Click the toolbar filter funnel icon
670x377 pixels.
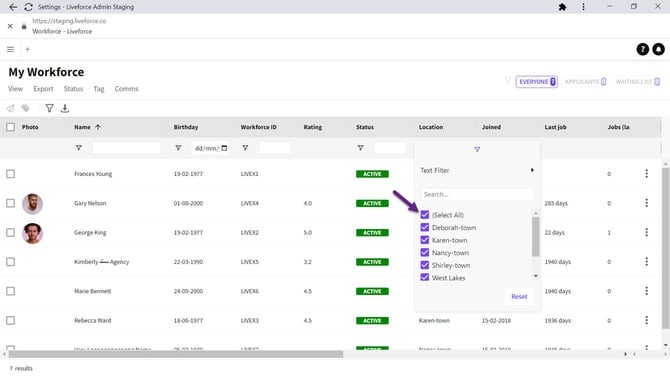click(50, 108)
